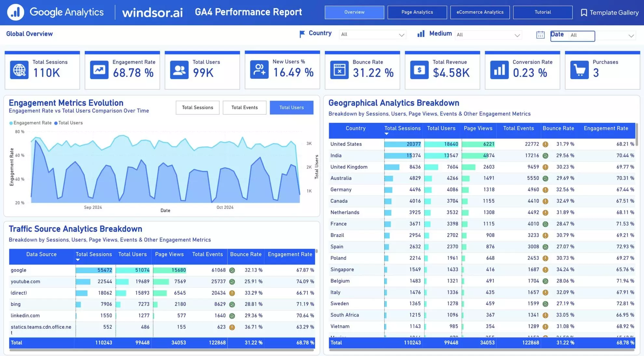
Task: Click the Global Overview heading
Action: 29,34
